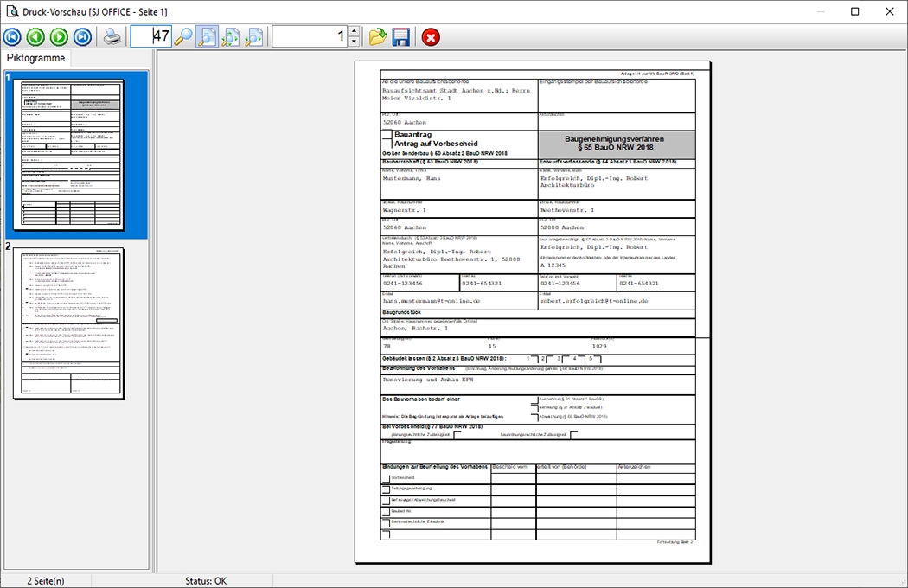Open a file with the folder icon
The image size is (908, 588).
pos(378,37)
